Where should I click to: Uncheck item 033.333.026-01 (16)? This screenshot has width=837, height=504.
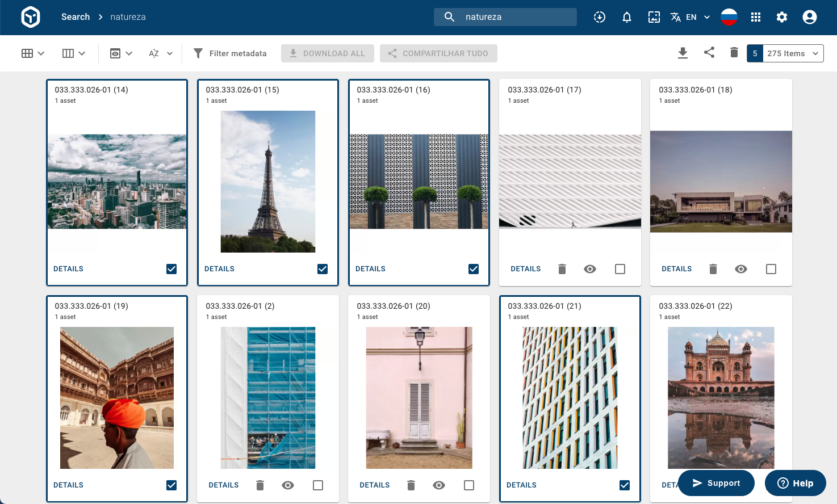pyautogui.click(x=474, y=269)
